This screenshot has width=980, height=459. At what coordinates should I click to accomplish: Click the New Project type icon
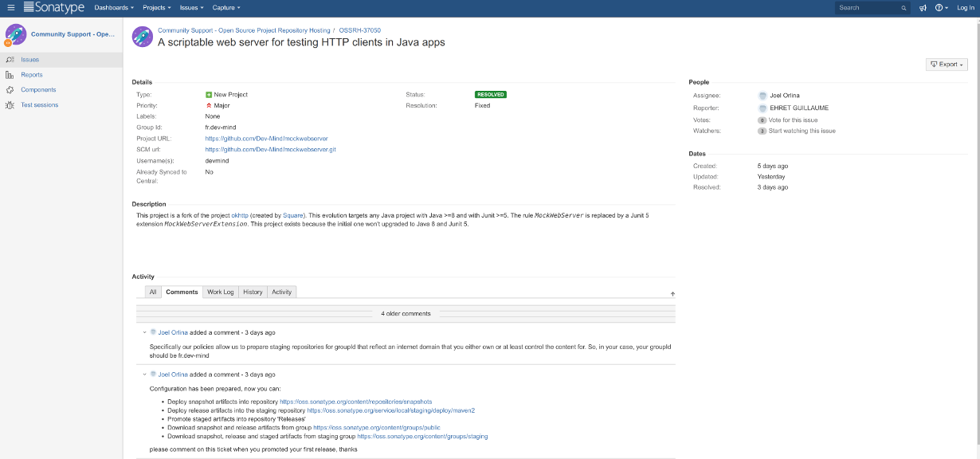pos(209,95)
